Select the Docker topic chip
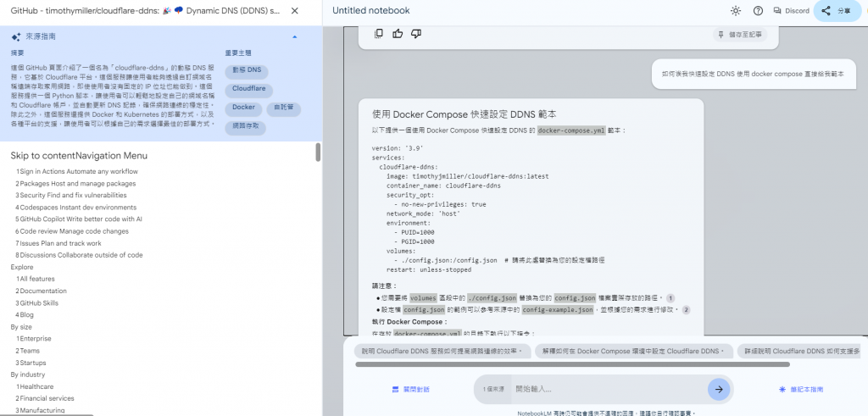868x416 pixels. [243, 108]
